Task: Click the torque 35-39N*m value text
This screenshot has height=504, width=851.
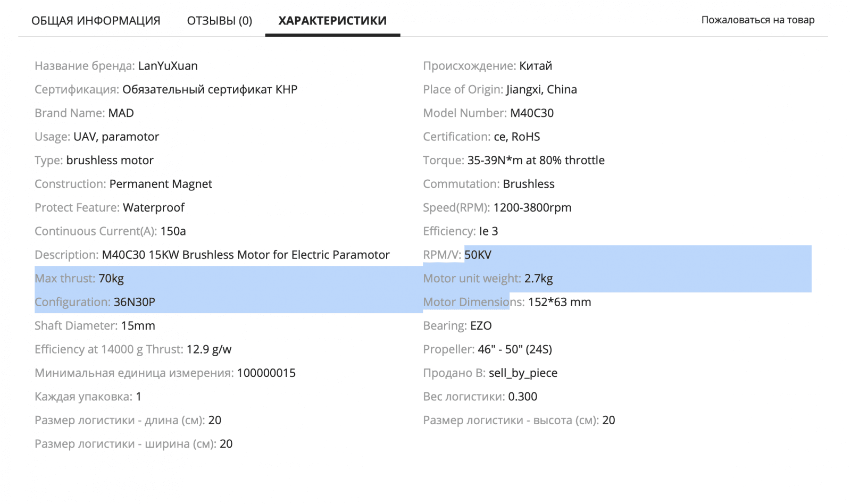Action: (536, 161)
